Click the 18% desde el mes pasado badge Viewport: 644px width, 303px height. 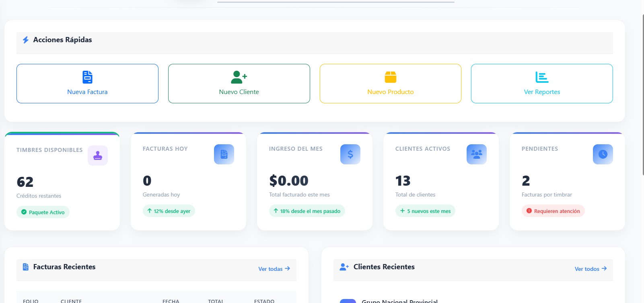[307, 211]
